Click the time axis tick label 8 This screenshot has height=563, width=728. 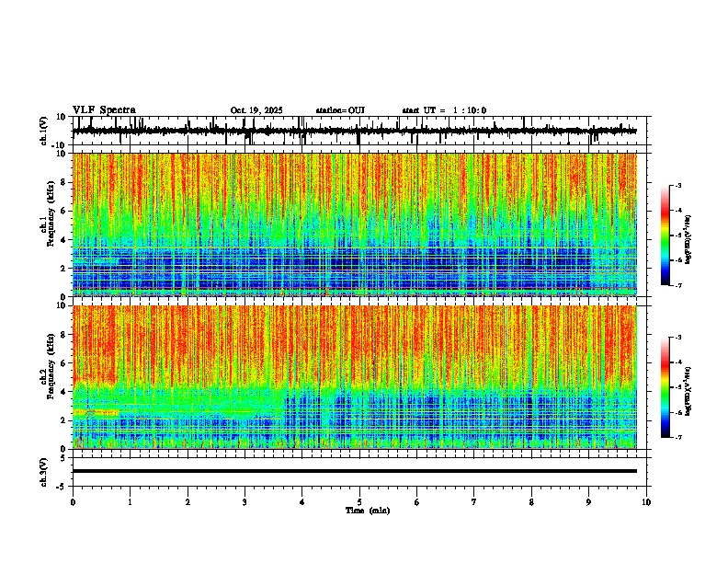pos(531,502)
